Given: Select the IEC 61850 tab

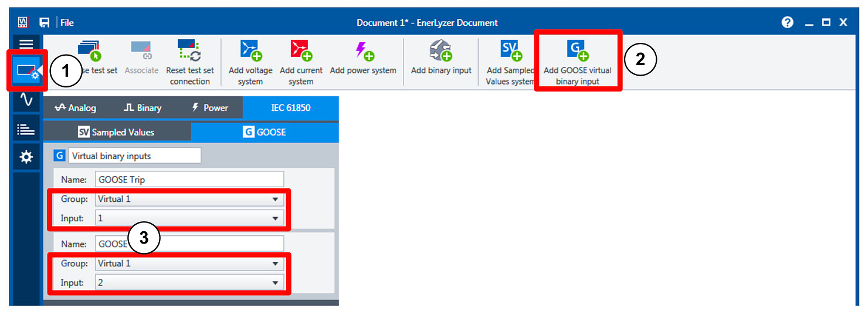Looking at the screenshot, I should 291,108.
